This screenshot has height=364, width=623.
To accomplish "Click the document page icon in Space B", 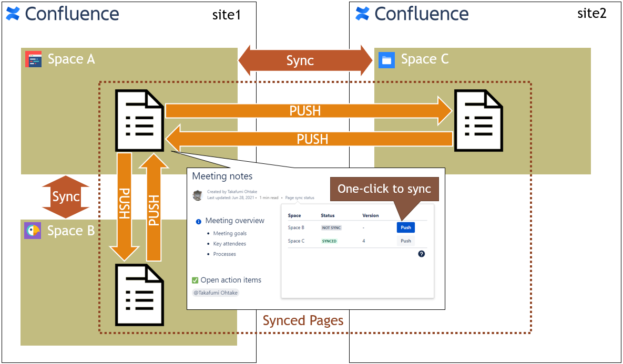I will (x=140, y=294).
